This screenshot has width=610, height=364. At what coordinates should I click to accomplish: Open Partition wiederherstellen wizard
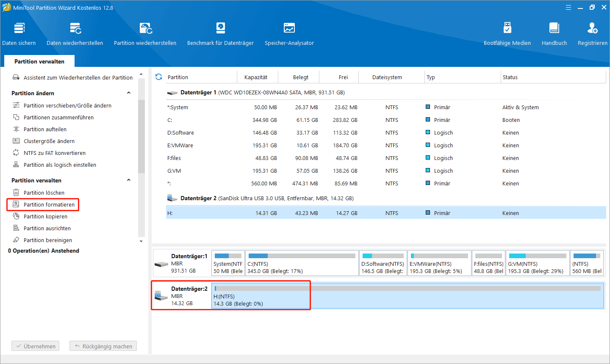pos(145,34)
